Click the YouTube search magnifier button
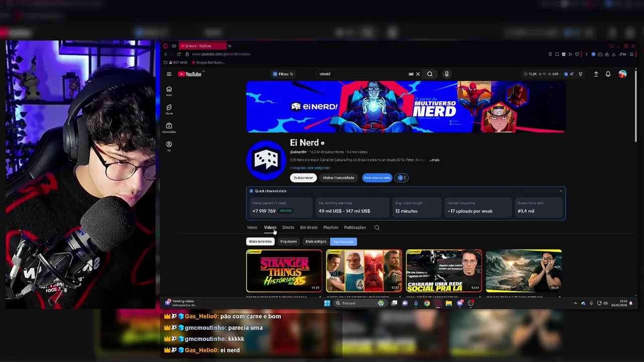 [x=430, y=74]
